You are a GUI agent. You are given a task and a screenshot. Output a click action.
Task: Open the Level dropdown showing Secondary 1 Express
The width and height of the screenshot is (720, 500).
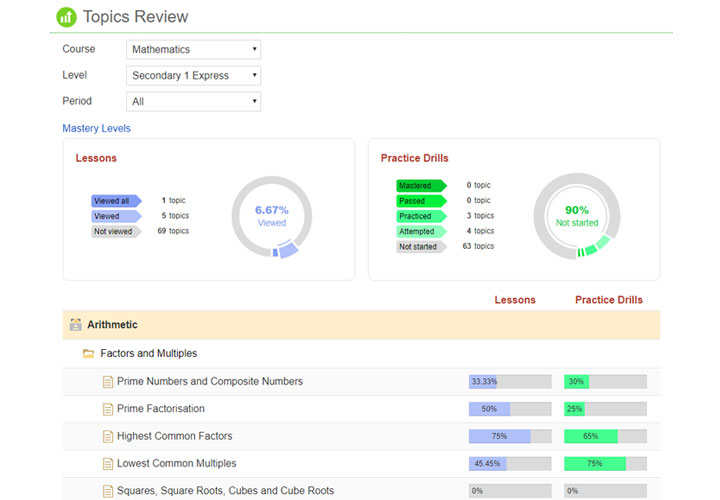pyautogui.click(x=194, y=75)
